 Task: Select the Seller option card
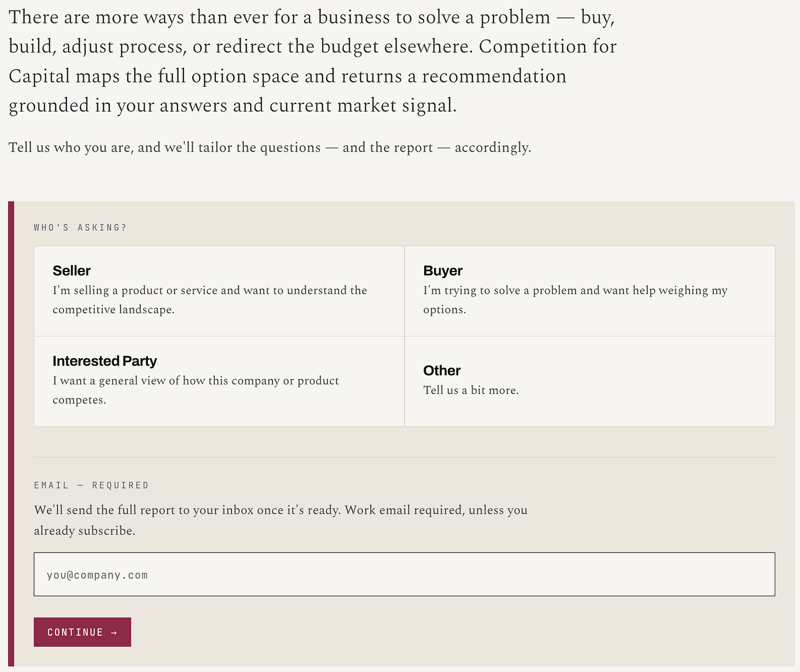point(219,291)
